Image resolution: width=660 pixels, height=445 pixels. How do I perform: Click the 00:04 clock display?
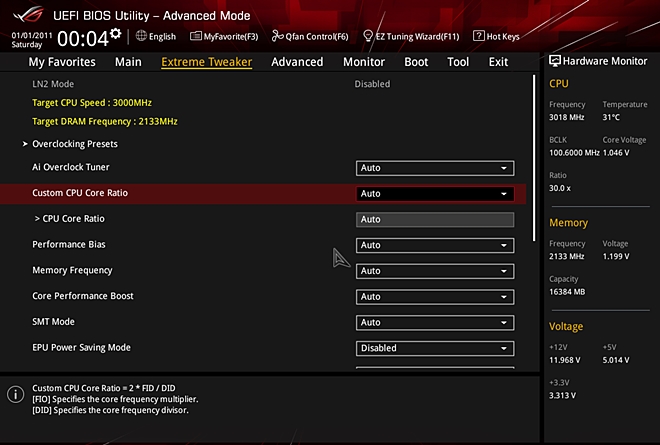click(83, 39)
